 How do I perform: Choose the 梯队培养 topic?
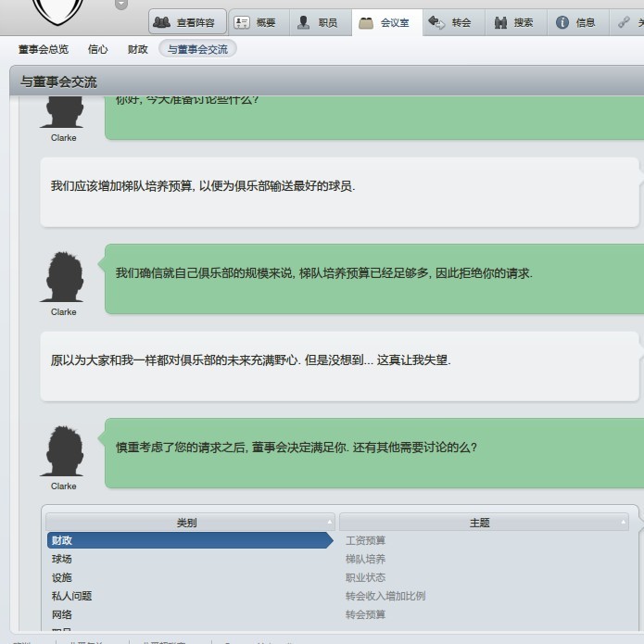coord(365,559)
